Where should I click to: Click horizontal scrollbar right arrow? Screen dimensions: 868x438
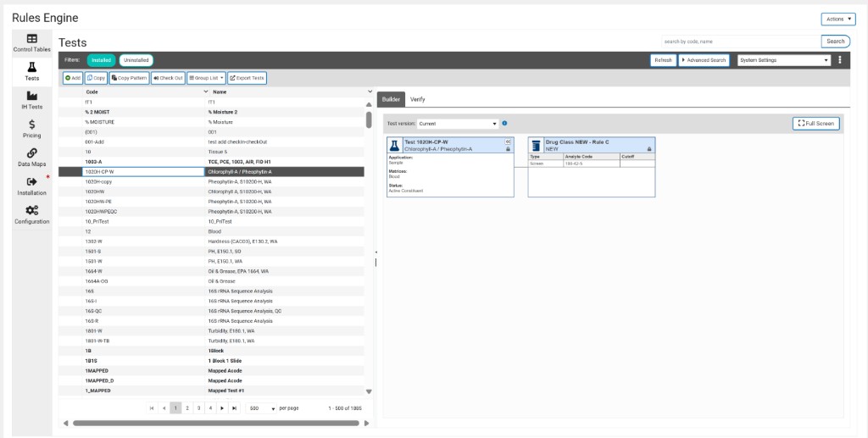[366, 423]
